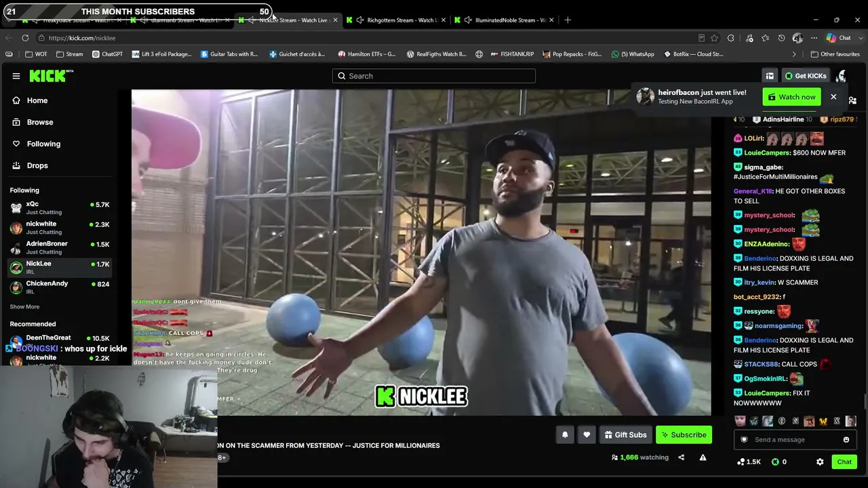Open chat settings gear icon
The width and height of the screenshot is (868, 488).
pos(820,462)
